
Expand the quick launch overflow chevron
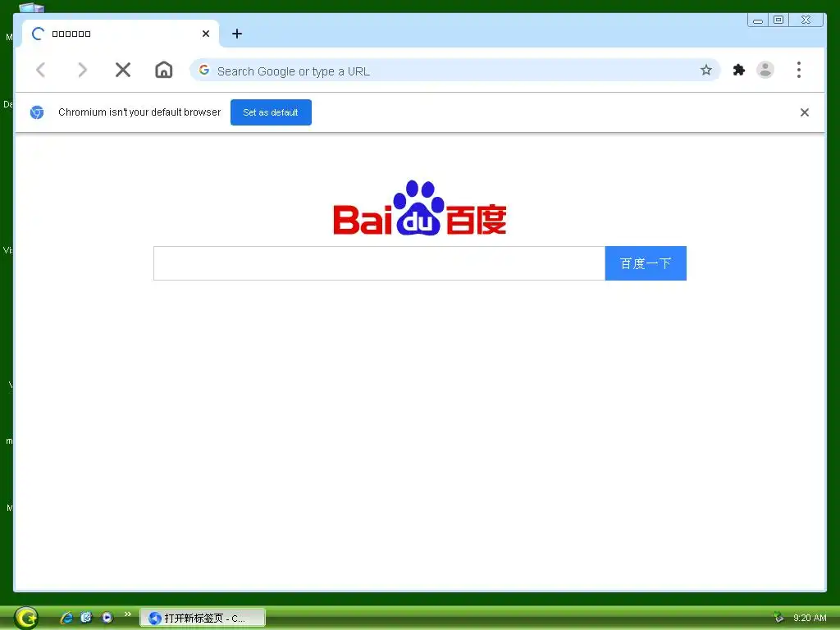point(127,614)
